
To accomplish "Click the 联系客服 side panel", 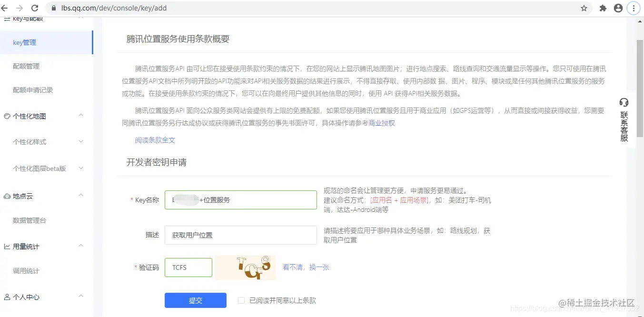I will point(624,120).
